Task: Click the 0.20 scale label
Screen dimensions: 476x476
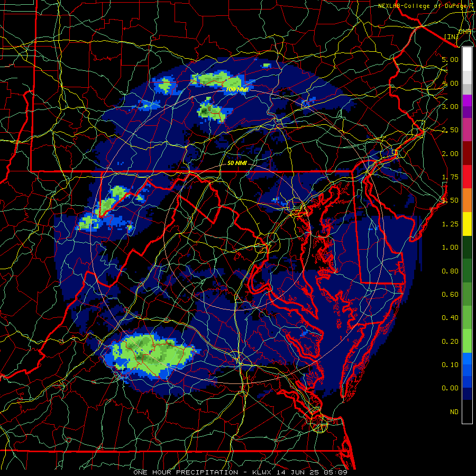Action: coord(450,342)
